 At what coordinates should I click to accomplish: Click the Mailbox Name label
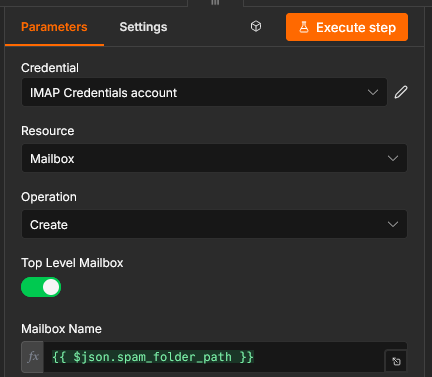[61, 329]
